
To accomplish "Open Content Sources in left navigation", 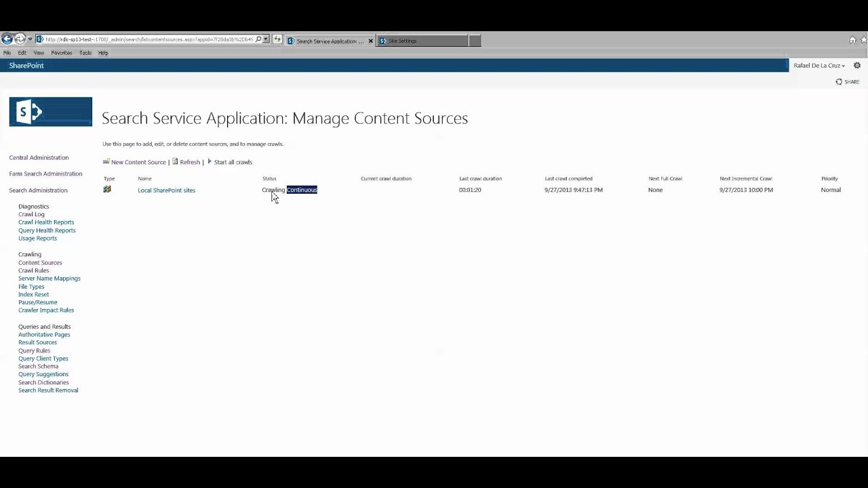I will [x=40, y=263].
